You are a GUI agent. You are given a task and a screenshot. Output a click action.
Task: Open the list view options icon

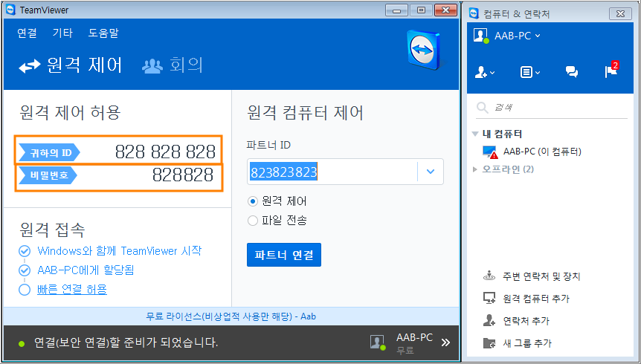529,73
